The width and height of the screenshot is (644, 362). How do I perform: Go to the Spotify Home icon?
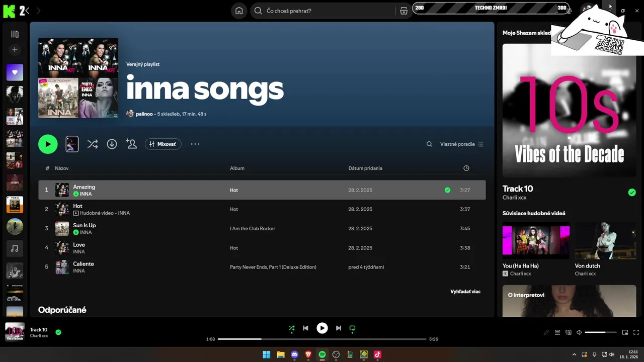point(239,11)
